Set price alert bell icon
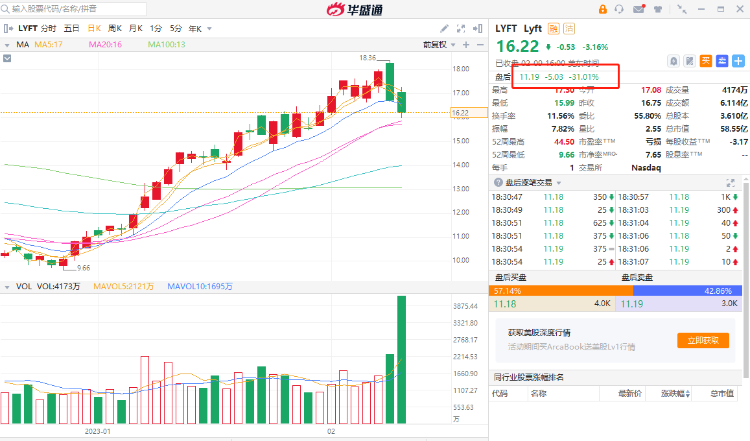This screenshot has width=750, height=441. click(x=673, y=61)
